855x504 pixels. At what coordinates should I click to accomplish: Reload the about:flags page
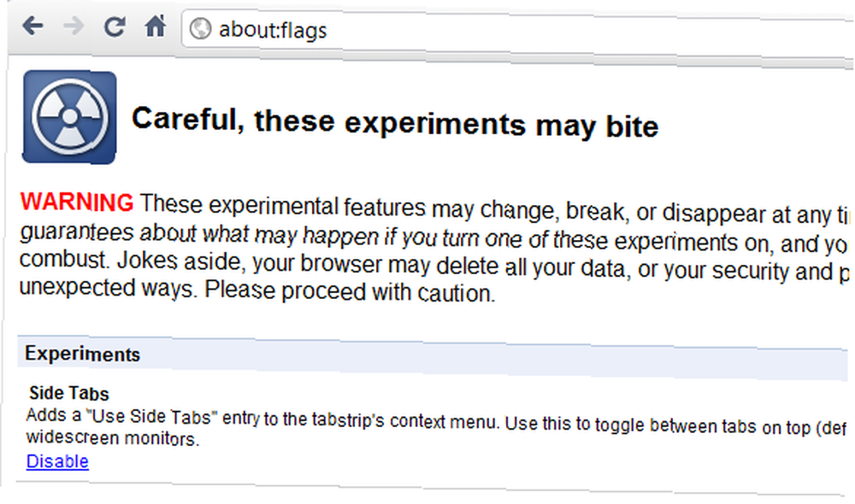tap(115, 26)
